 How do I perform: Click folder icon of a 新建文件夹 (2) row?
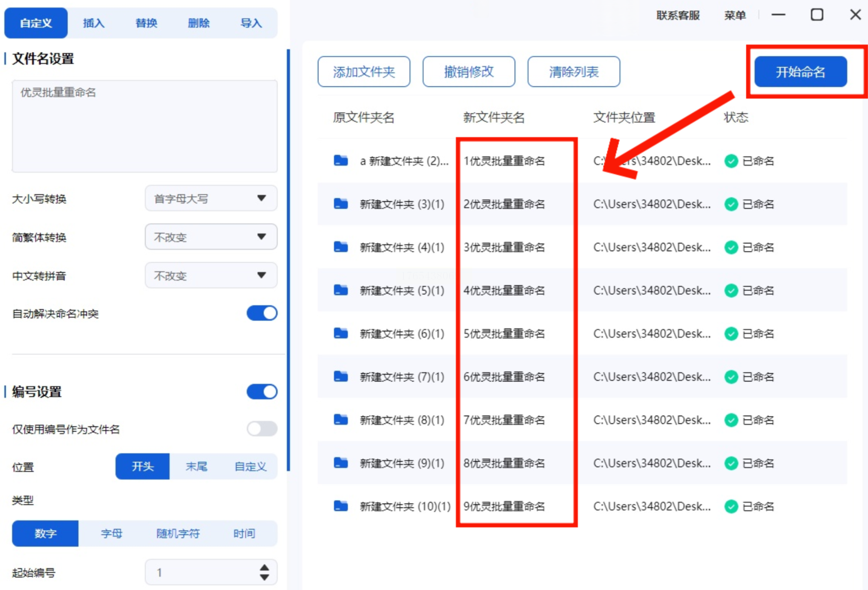(x=341, y=160)
